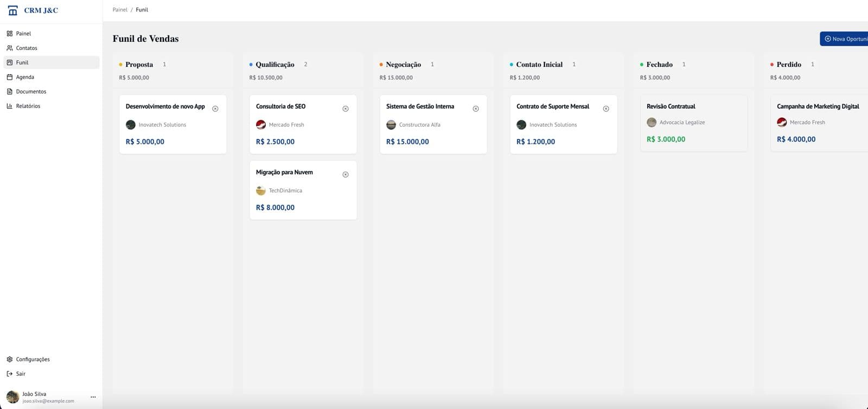Open the Painel sidebar item
The image size is (868, 409).
23,34
